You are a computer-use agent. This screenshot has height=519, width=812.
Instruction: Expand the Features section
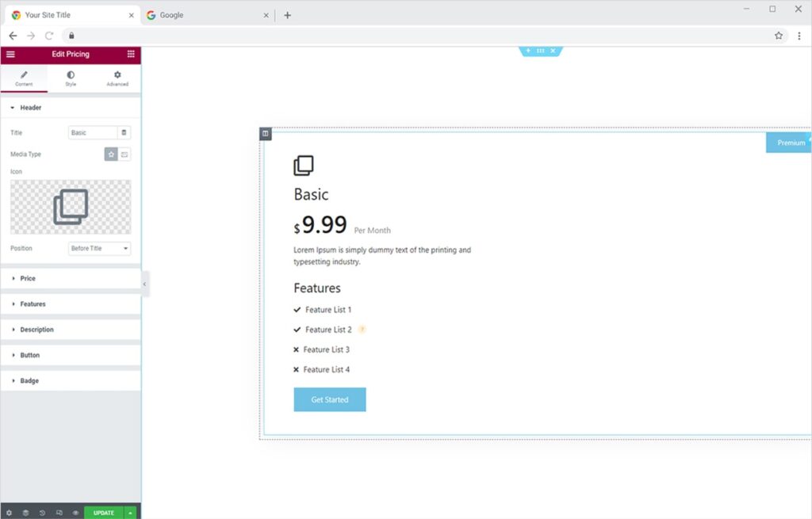point(33,304)
